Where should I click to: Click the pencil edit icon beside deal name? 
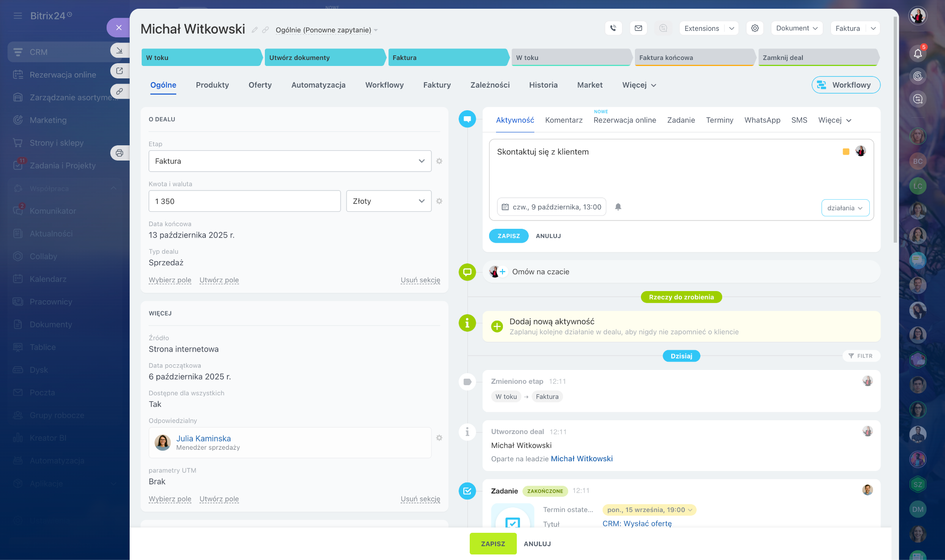pos(255,30)
